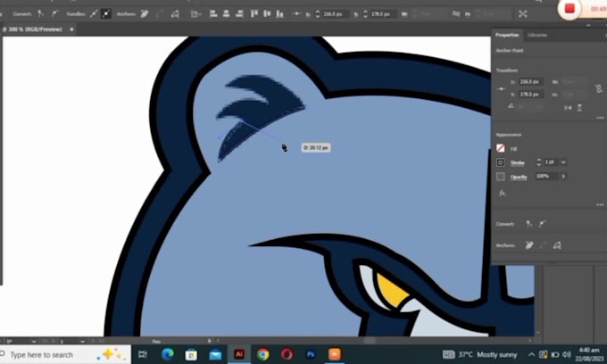Open Microsoft Store from taskbar
Viewport: 607px width, 364px height.
click(x=191, y=354)
